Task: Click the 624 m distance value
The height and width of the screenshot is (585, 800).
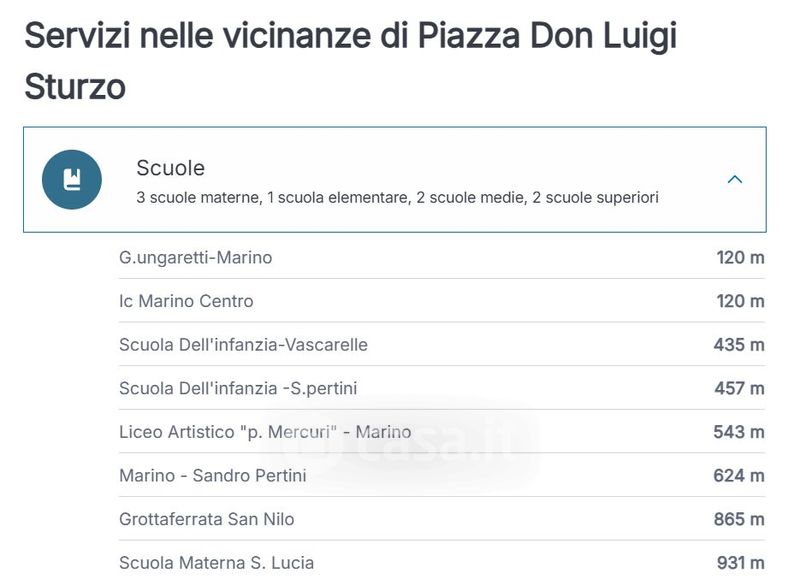Action: (x=739, y=475)
